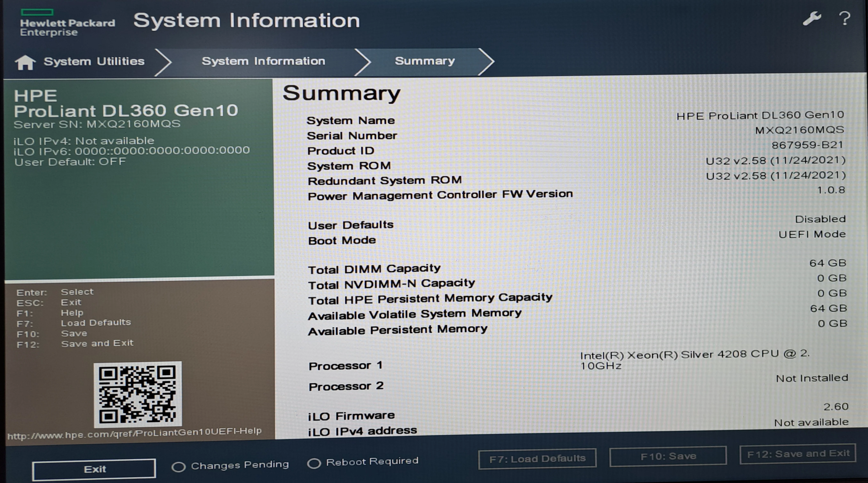This screenshot has width=868, height=483.
Task: Open the wrench settings icon
Action: coord(812,19)
